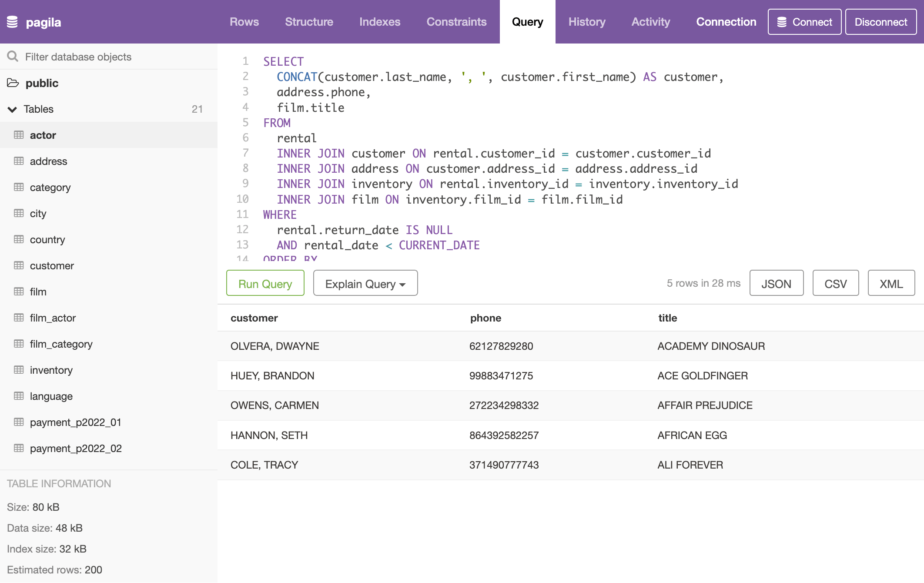The image size is (924, 583).
Task: Open the History tab
Action: click(x=586, y=22)
